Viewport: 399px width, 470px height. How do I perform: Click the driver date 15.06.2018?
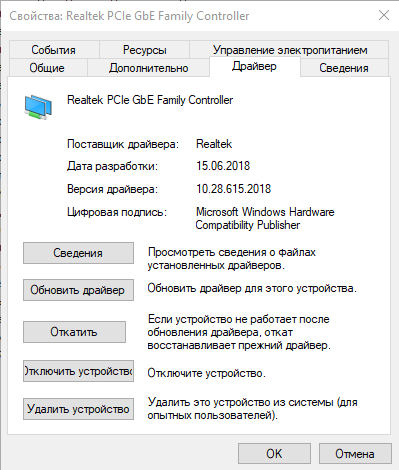click(x=223, y=166)
